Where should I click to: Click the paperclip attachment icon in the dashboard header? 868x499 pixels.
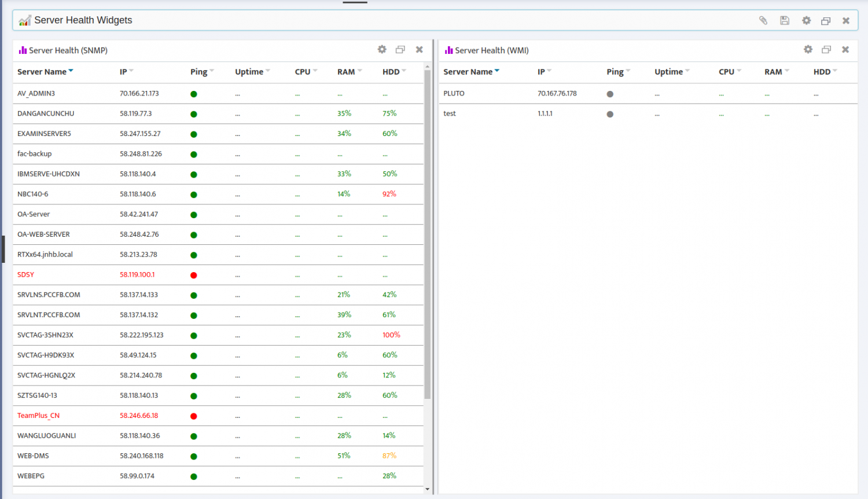(763, 20)
